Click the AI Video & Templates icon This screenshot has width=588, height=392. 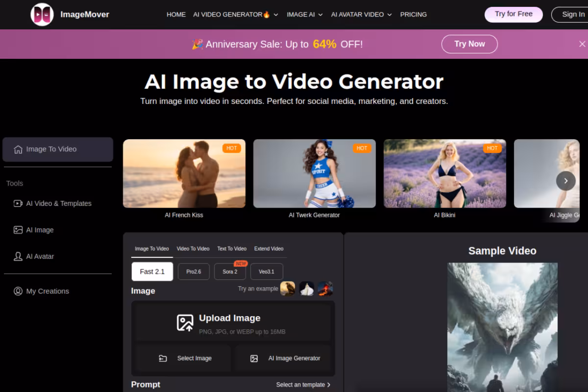click(x=18, y=203)
